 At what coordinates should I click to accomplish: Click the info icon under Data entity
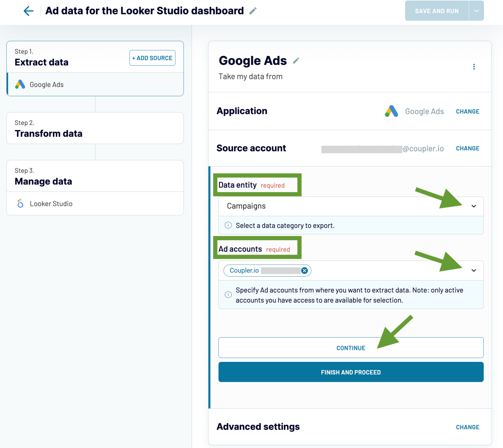click(228, 225)
